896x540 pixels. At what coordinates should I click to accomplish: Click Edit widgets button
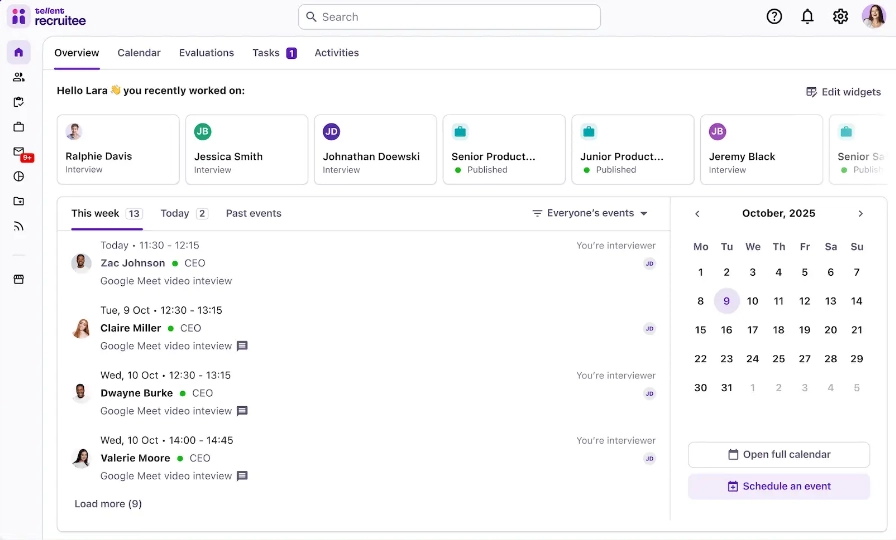point(843,92)
